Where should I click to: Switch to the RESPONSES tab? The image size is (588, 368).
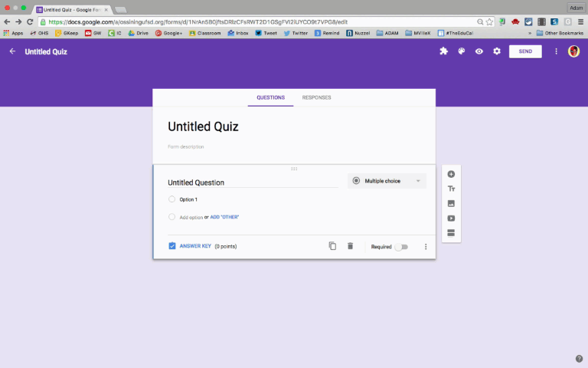[x=316, y=97]
